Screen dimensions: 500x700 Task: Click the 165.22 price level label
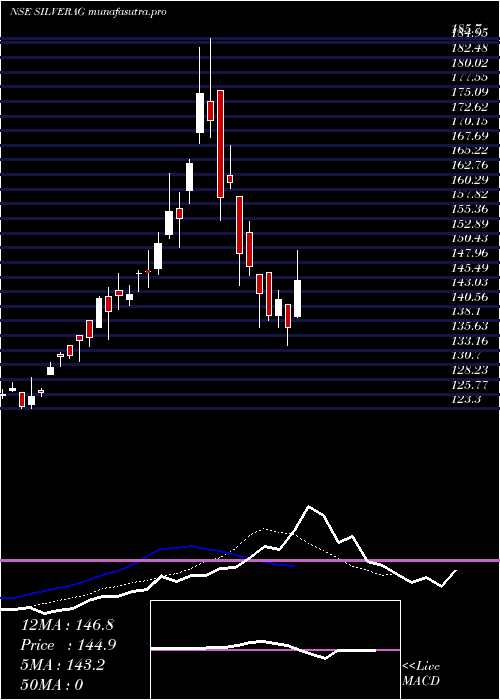click(x=469, y=151)
